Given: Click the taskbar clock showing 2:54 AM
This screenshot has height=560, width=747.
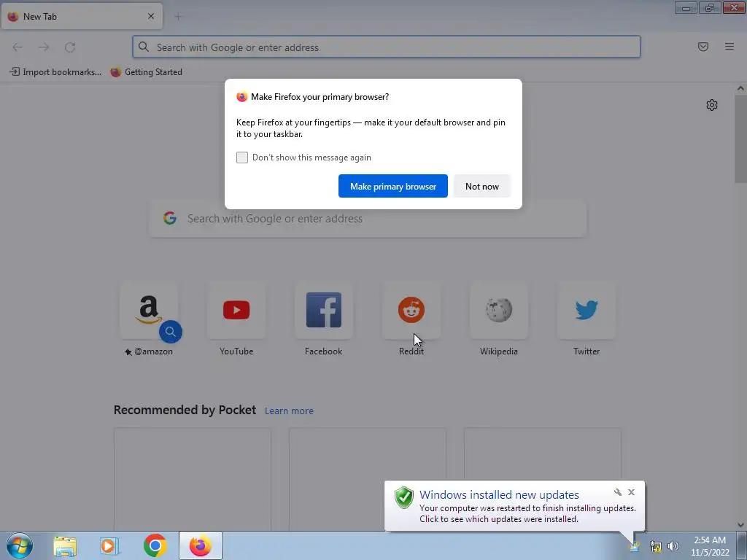Looking at the screenshot, I should [x=710, y=546].
